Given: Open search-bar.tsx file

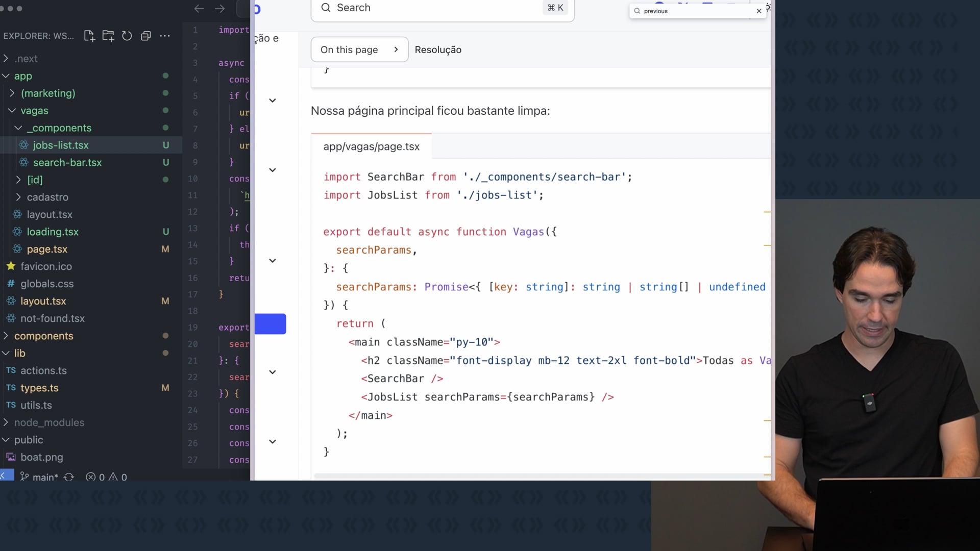Looking at the screenshot, I should point(67,163).
